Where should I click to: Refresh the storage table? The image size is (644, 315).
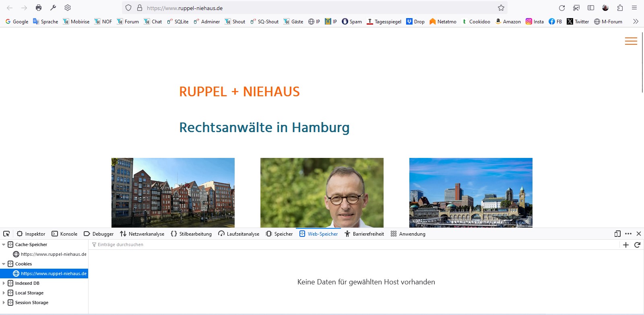(637, 245)
